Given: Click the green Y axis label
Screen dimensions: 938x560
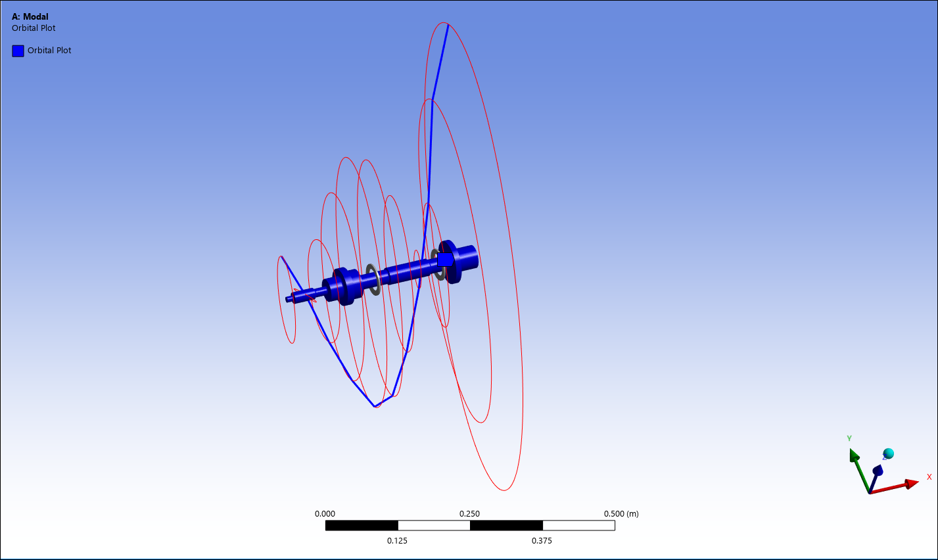Looking at the screenshot, I should pyautogui.click(x=849, y=438).
